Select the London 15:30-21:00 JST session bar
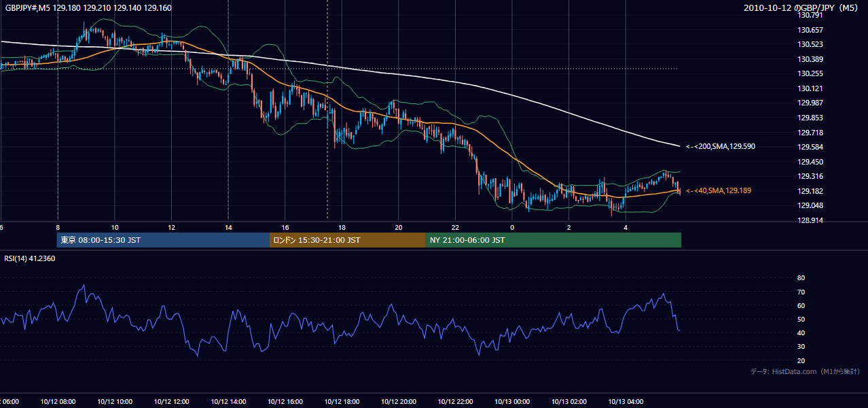 348,240
